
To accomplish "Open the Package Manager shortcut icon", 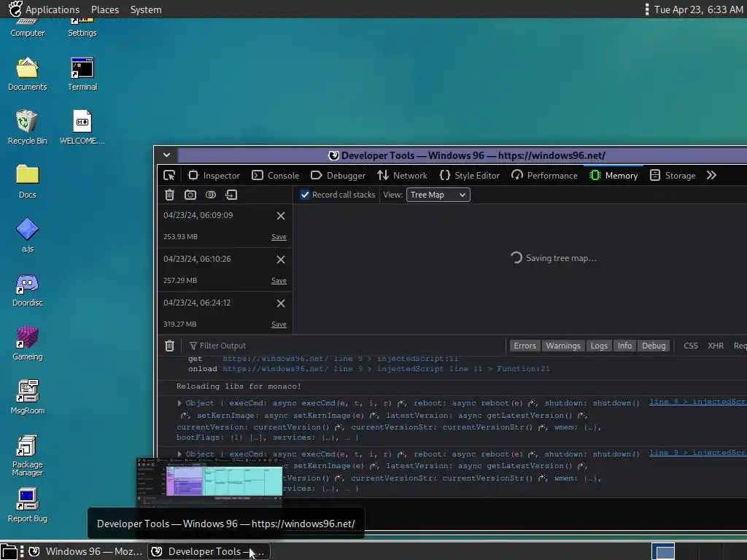I will click(x=27, y=455).
